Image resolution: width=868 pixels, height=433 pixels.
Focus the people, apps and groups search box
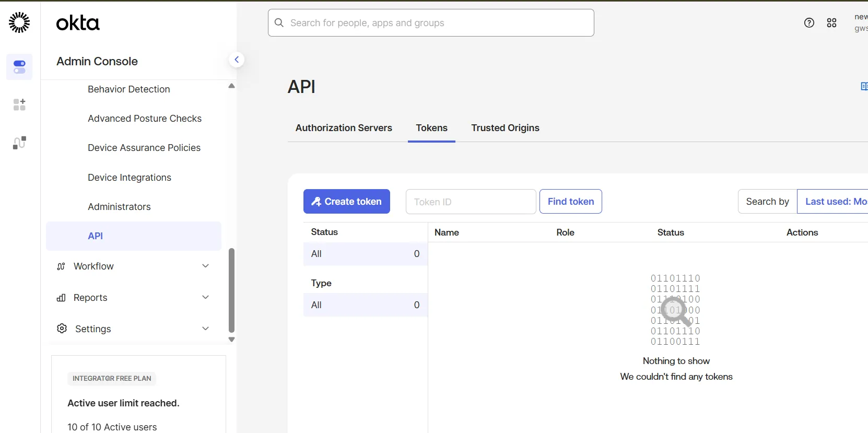tap(431, 23)
